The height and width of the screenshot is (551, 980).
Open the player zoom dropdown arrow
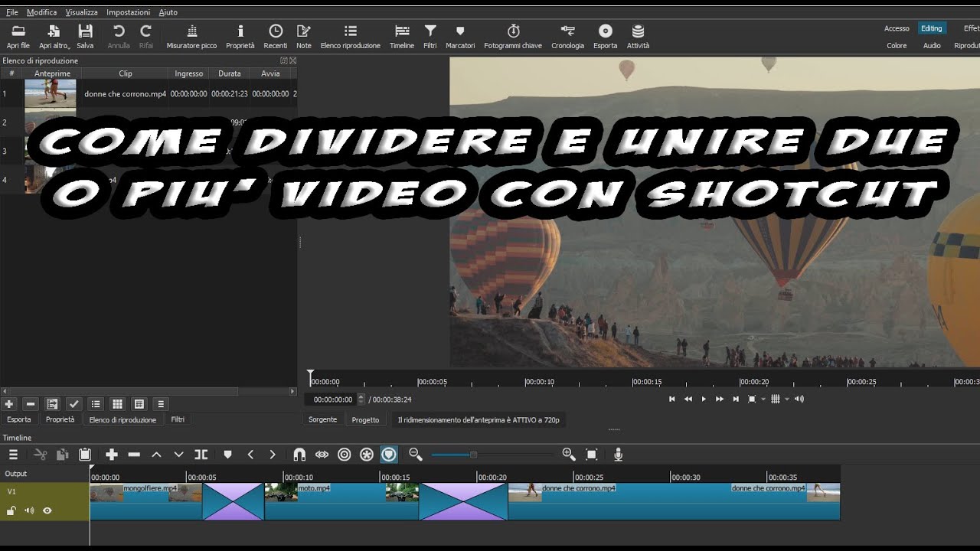[x=763, y=399]
